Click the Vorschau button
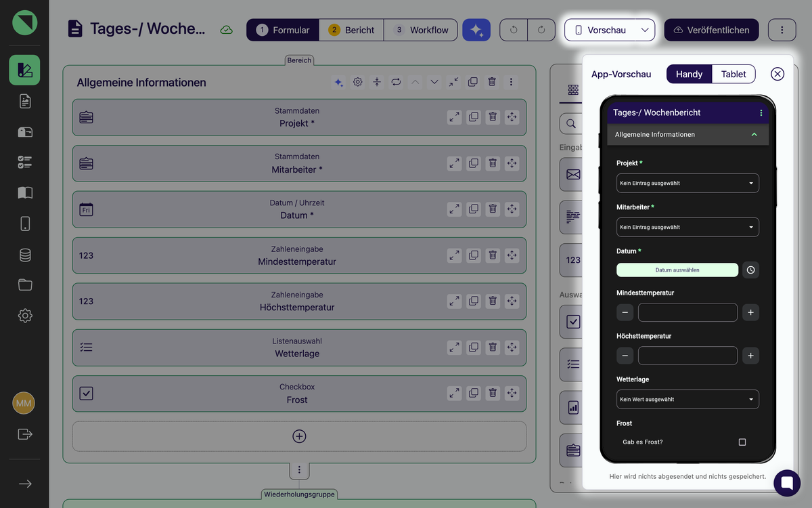This screenshot has height=508, width=812. 600,30
